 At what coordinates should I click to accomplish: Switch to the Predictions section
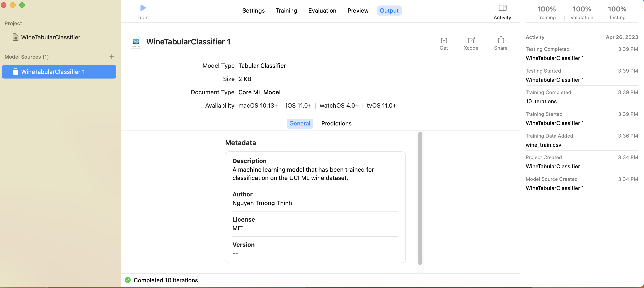point(336,123)
